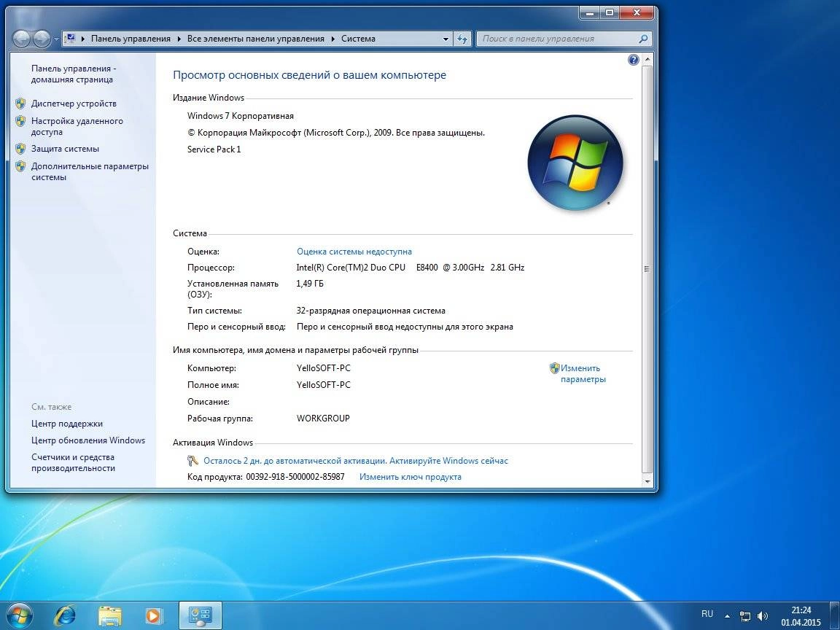Select Панель управления breadcrumb
Viewport: 840px width, 630px height.
pos(131,39)
